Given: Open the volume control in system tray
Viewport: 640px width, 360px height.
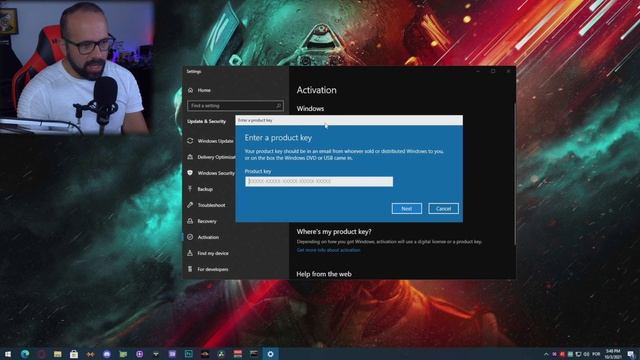Looking at the screenshot, I should point(587,354).
